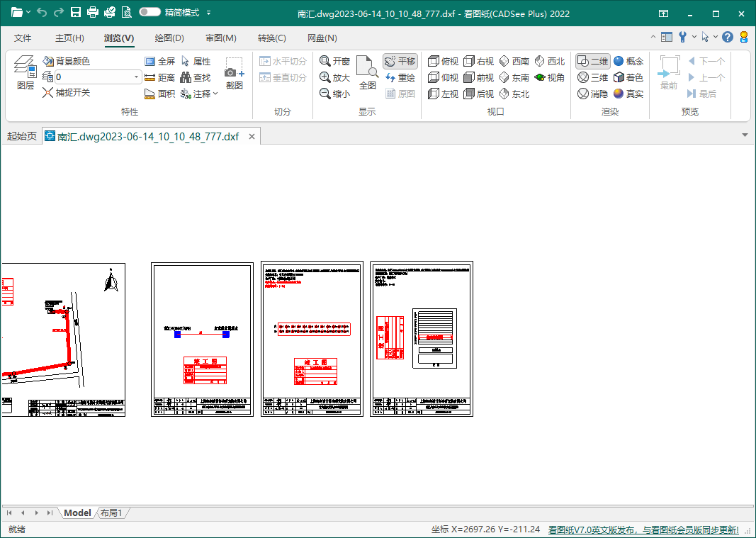Click the 全图 zoom extents tool
Image resolution: width=756 pixels, height=538 pixels.
[368, 72]
